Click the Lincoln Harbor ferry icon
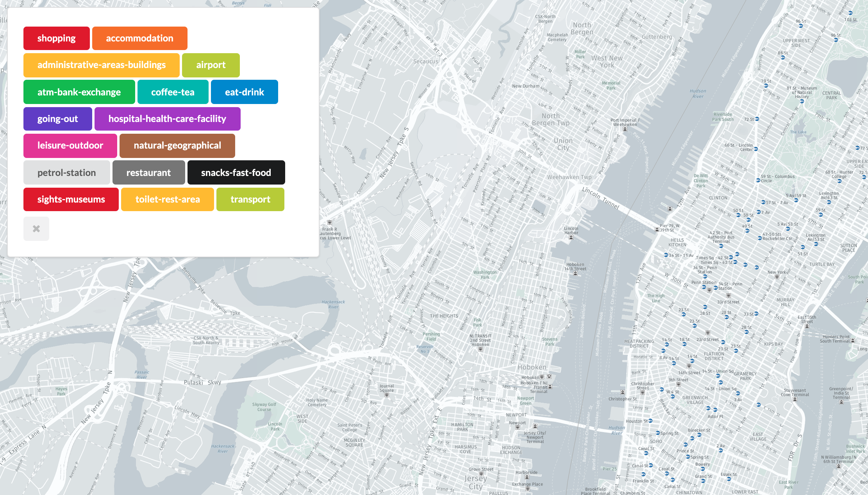Screen dimensions: 868x495 tap(571, 237)
